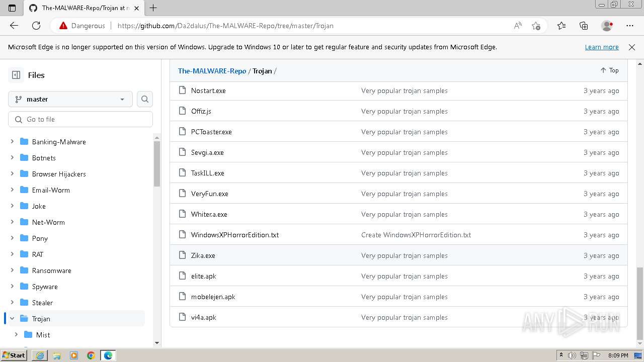Open Windows Explorer folder on taskbar
This screenshot has width=644, height=362.
point(57,355)
